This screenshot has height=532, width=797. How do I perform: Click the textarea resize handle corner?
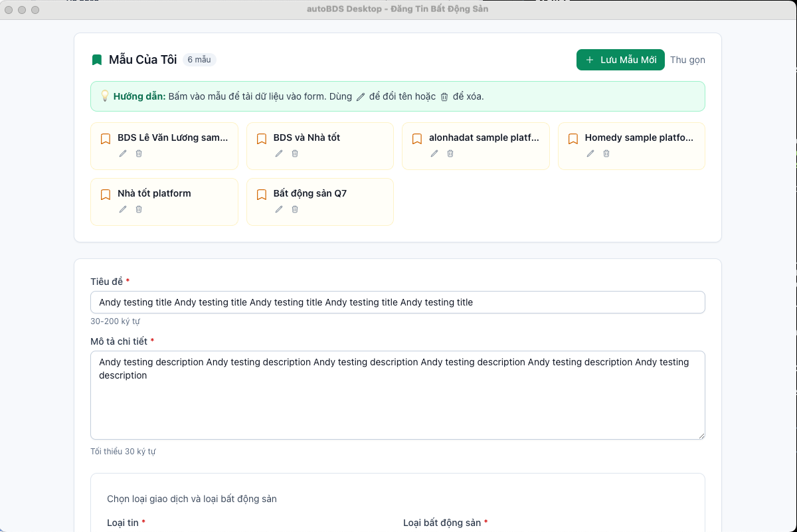(x=701, y=435)
